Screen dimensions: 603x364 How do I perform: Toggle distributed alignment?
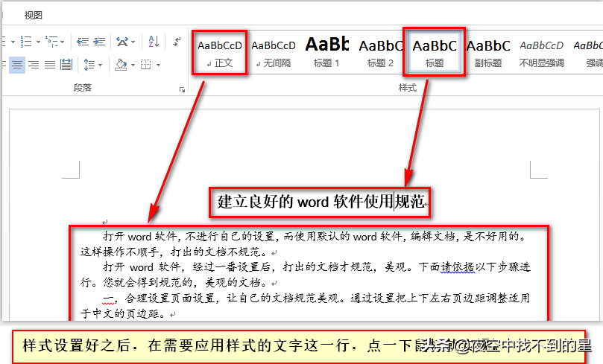(66, 65)
